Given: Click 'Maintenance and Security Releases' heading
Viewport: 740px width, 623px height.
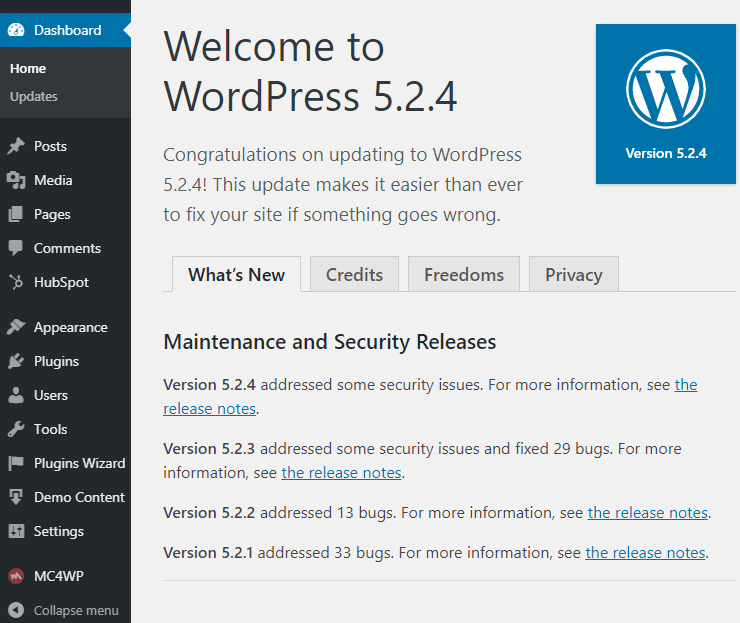Looking at the screenshot, I should tap(329, 342).
